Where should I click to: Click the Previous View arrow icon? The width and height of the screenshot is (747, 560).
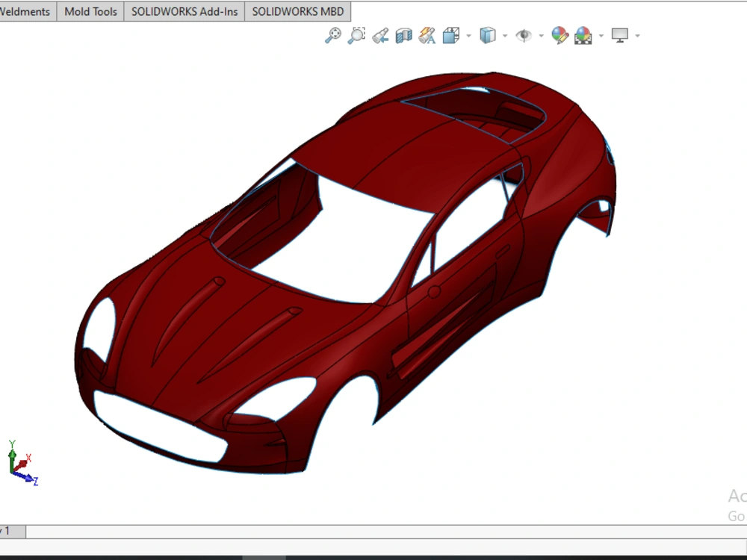point(379,34)
